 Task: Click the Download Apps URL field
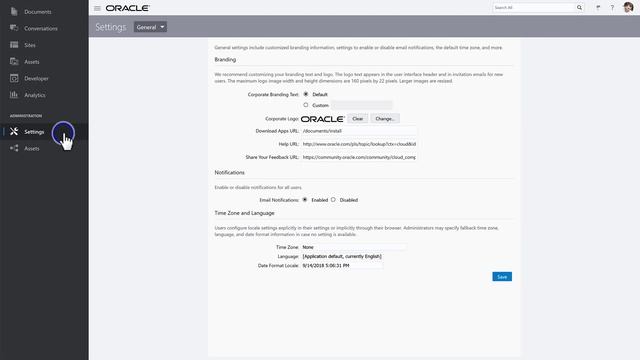359,131
